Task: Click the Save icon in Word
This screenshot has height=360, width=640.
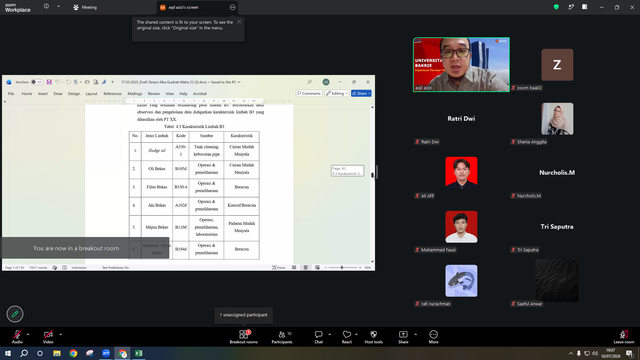Action: tap(49, 82)
